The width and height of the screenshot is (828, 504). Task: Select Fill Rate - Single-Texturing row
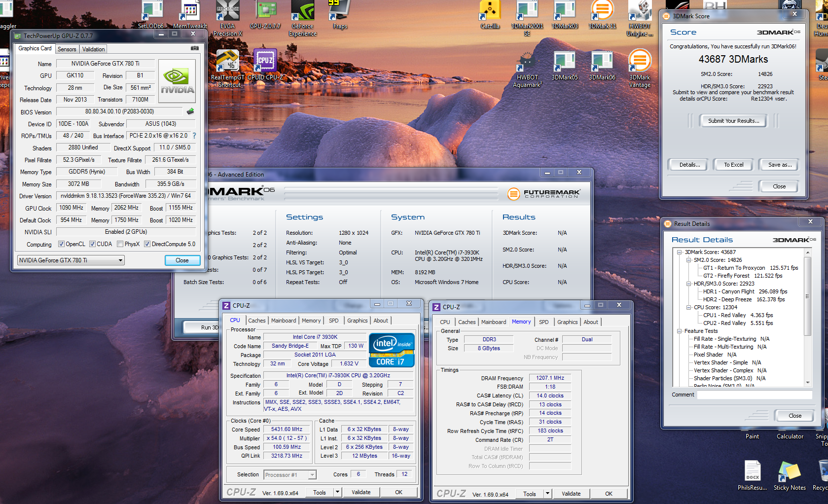pos(731,339)
